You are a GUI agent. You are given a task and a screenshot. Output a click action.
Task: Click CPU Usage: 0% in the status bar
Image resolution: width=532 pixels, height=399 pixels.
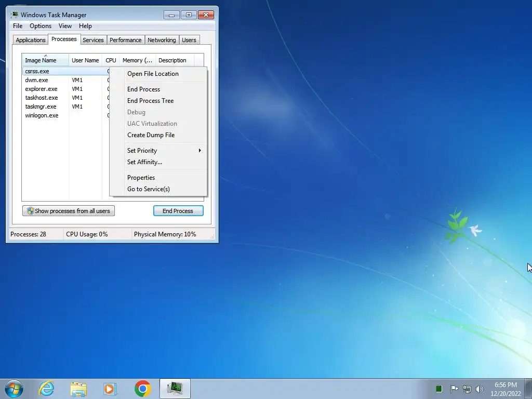(x=87, y=234)
